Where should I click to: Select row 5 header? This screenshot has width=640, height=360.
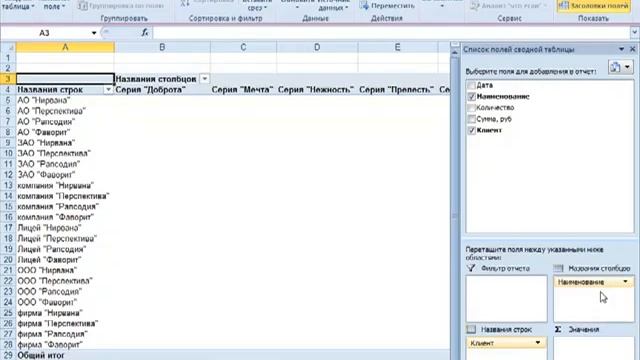pyautogui.click(x=8, y=100)
